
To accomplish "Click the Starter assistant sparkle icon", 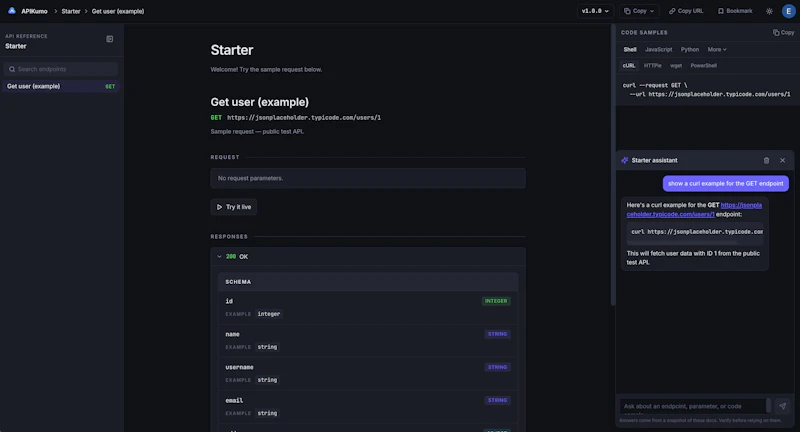I will tap(624, 160).
